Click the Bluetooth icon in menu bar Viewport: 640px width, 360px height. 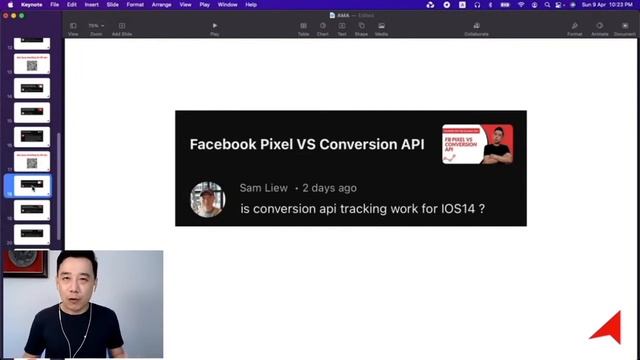pyautogui.click(x=490, y=5)
